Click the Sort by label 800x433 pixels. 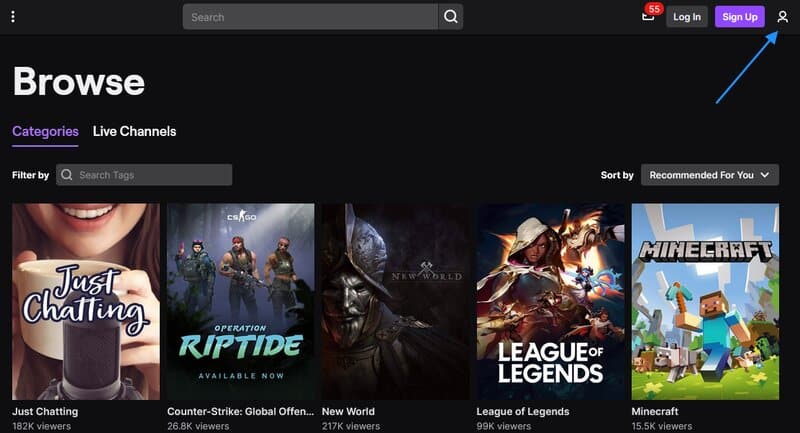617,175
